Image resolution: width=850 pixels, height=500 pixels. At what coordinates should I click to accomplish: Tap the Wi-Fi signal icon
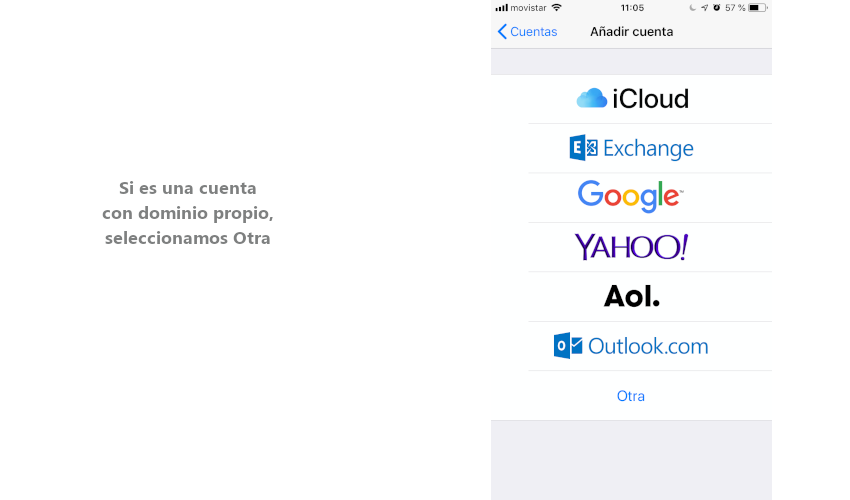pos(557,8)
